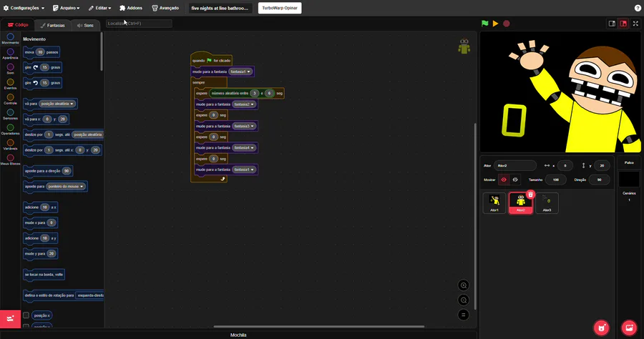This screenshot has width=644, height=339.
Task: Click the 'quando bandeira for clicado' hat block
Action: tap(212, 60)
